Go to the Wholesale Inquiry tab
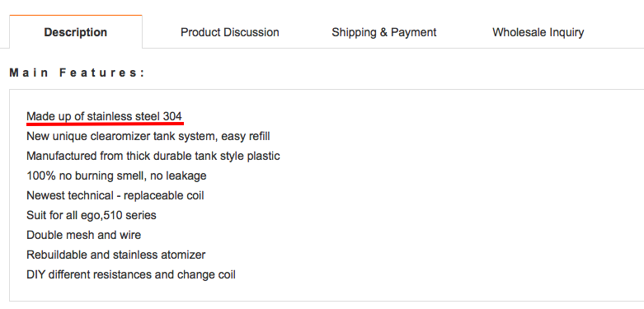 [538, 32]
